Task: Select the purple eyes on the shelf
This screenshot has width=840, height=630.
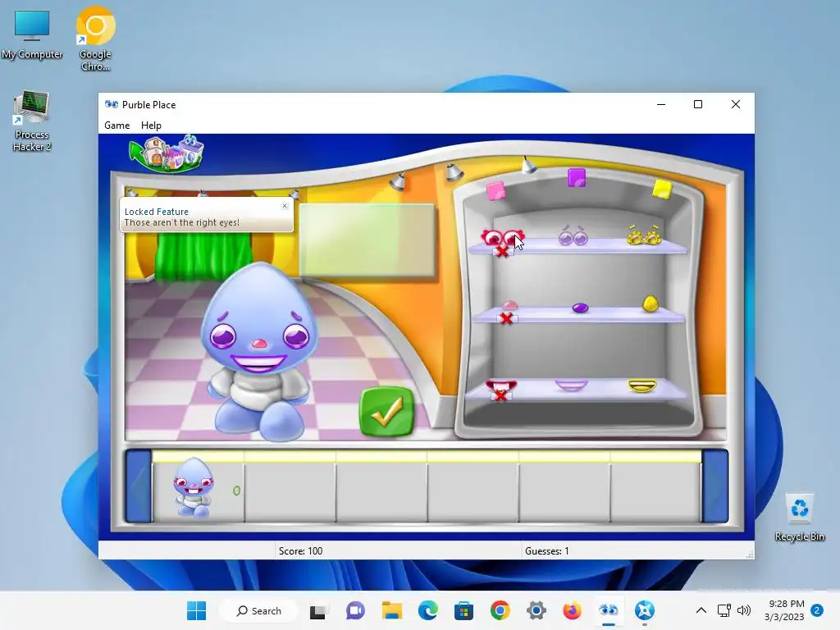Action: click(573, 235)
